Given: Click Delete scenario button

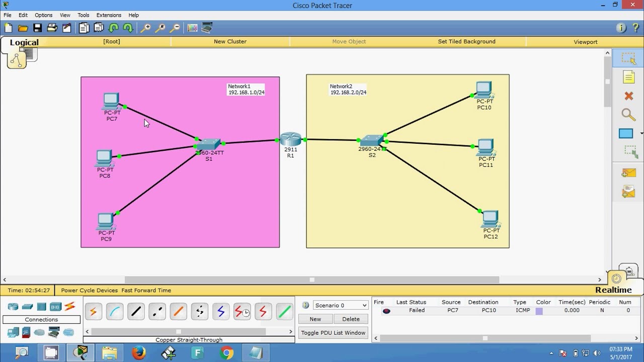Looking at the screenshot, I should (351, 319).
